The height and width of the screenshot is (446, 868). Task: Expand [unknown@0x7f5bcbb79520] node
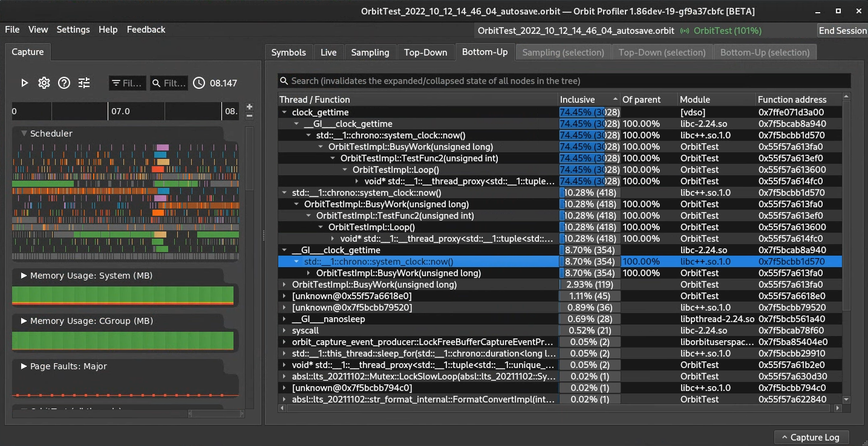point(284,308)
